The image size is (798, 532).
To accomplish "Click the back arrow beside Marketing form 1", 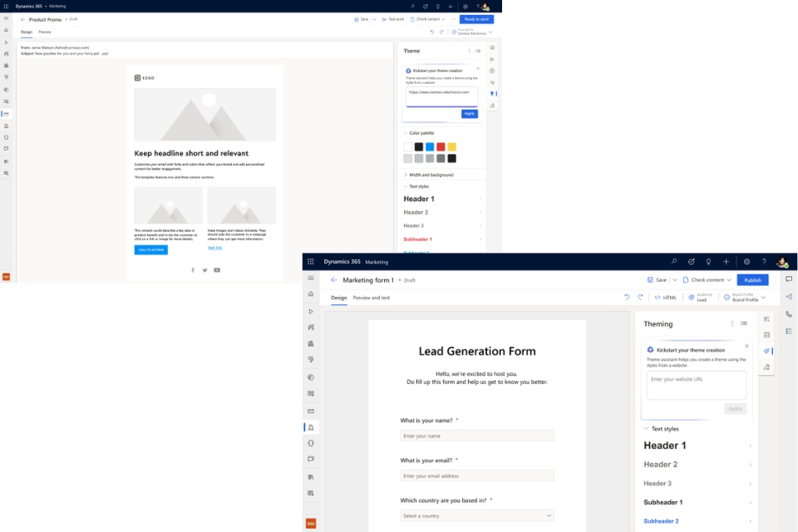I will click(x=334, y=280).
